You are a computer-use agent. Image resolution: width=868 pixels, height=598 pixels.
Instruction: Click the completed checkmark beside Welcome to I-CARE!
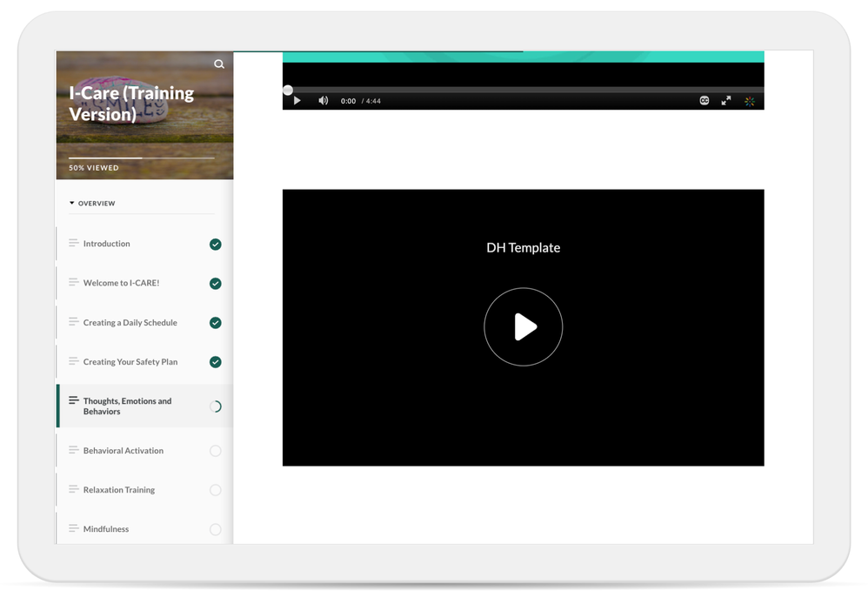pos(216,284)
